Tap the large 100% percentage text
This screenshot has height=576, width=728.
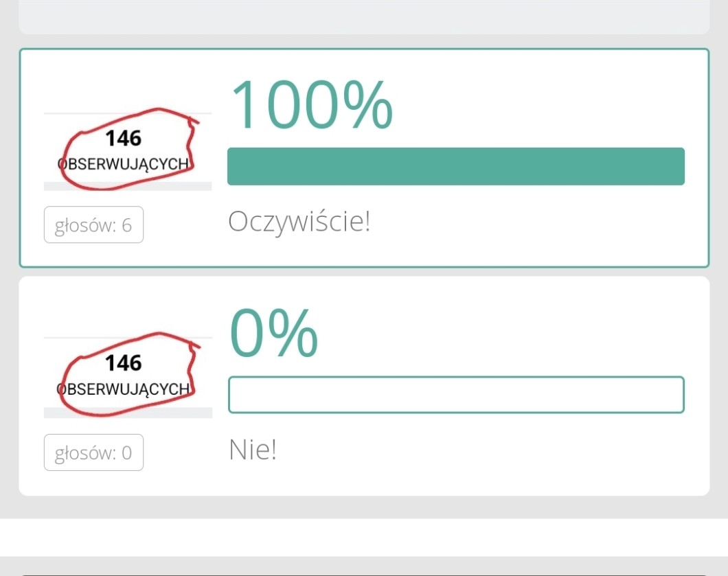(x=312, y=104)
